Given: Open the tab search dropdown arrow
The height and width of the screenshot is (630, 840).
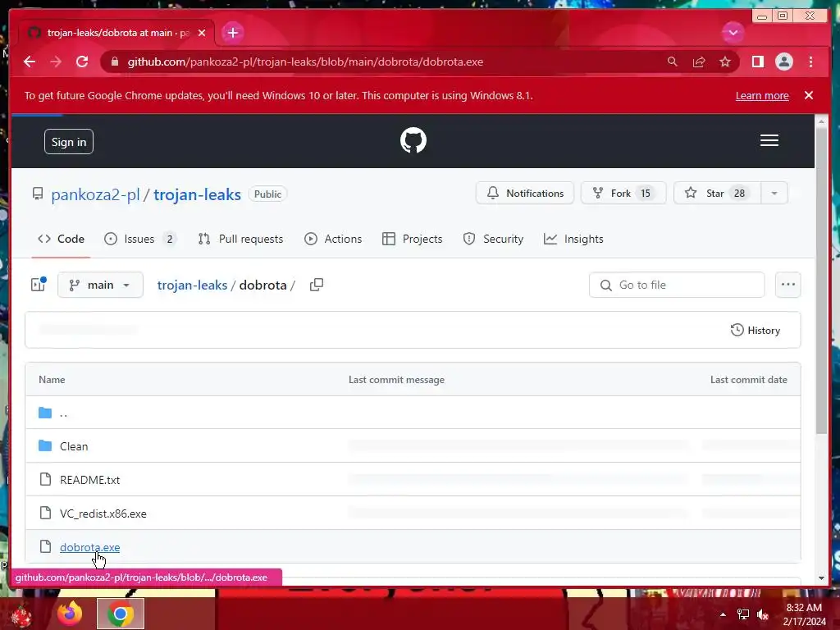Looking at the screenshot, I should (733, 33).
